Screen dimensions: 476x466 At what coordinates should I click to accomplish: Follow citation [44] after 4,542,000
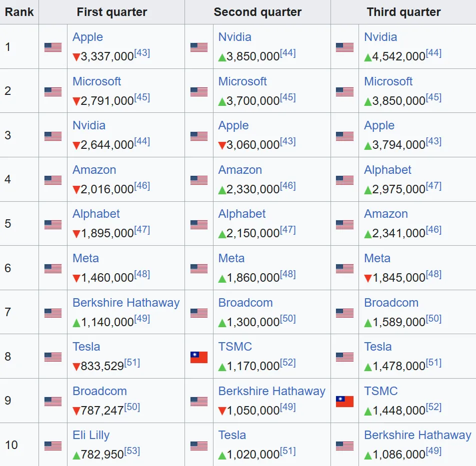pos(433,53)
